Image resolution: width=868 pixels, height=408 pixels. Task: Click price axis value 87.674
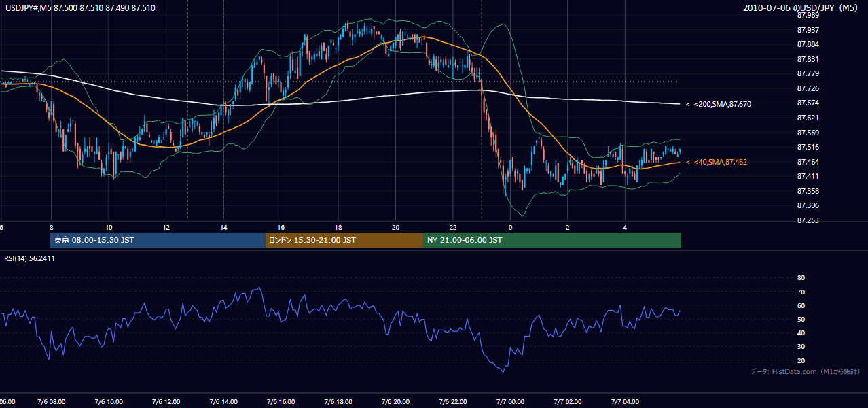808,103
